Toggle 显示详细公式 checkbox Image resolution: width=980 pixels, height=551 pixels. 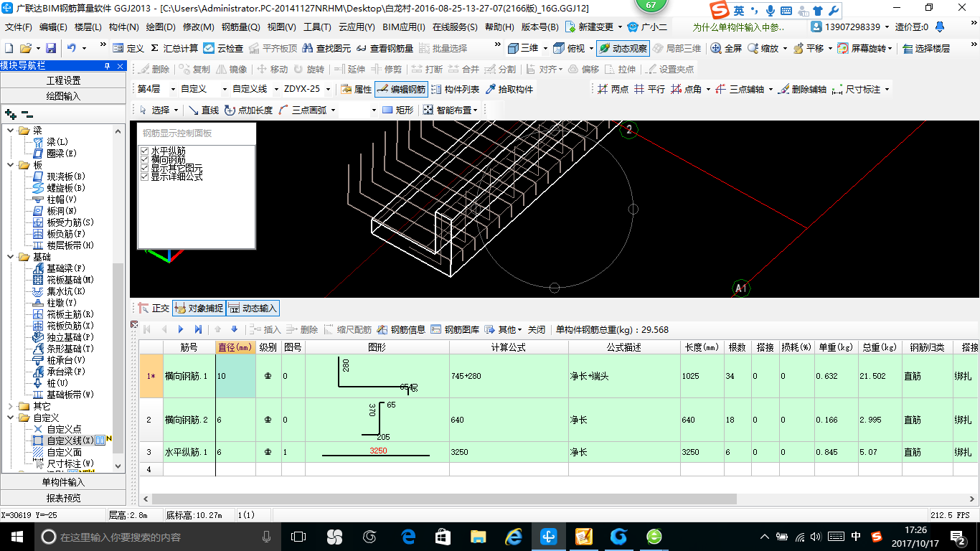[x=144, y=176]
